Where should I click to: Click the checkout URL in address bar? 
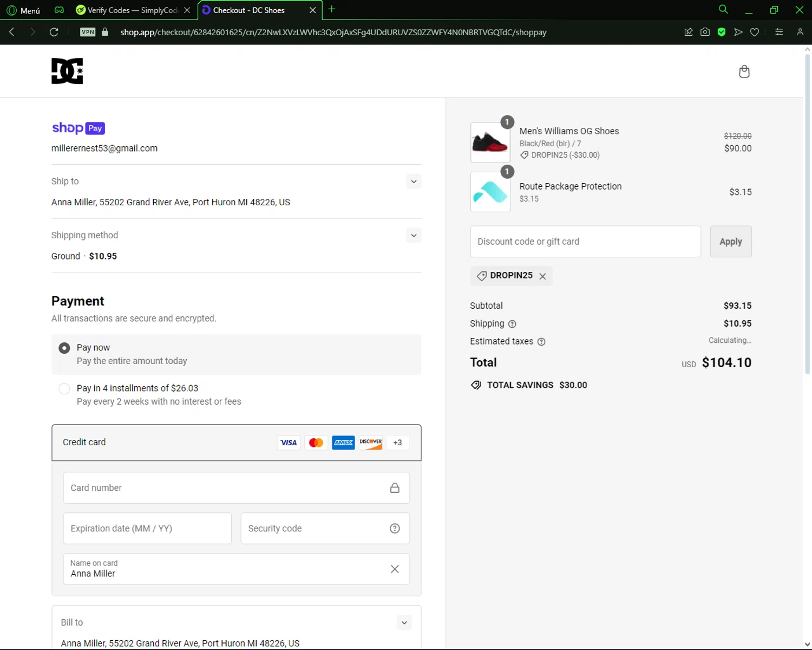(333, 32)
